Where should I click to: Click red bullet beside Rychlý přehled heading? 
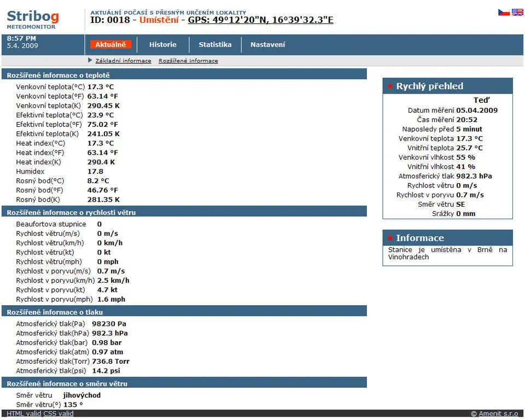(390, 86)
